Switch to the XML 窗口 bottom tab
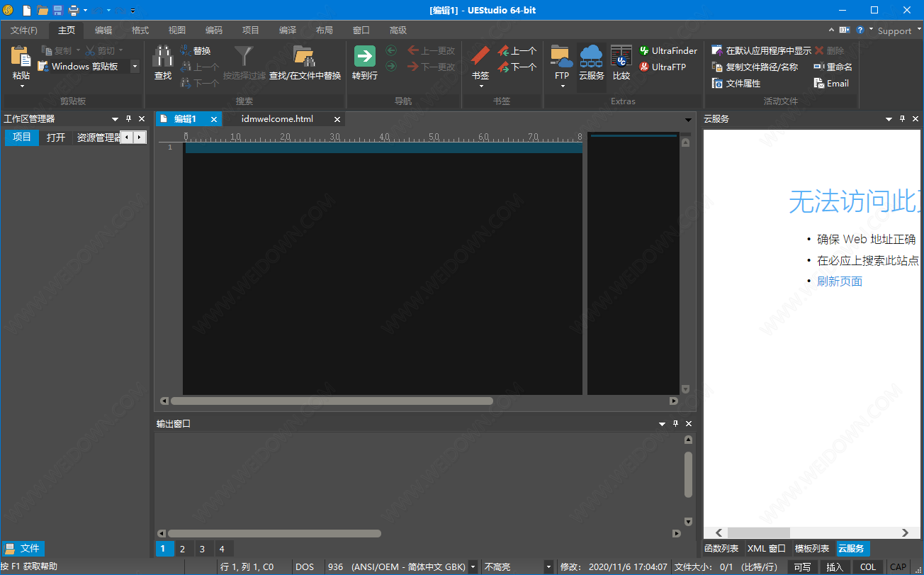 pos(767,549)
